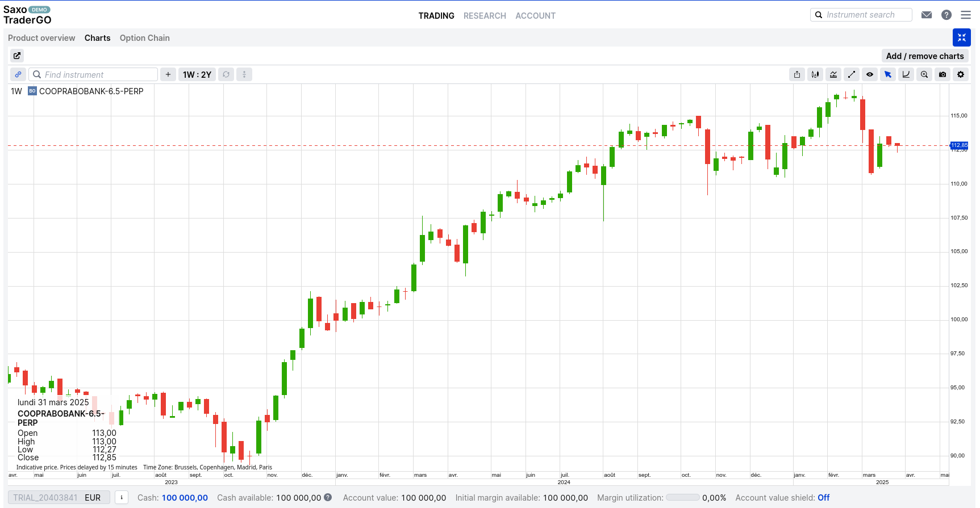Click the Find instrument search field
The width and height of the screenshot is (980, 508).
coord(94,74)
